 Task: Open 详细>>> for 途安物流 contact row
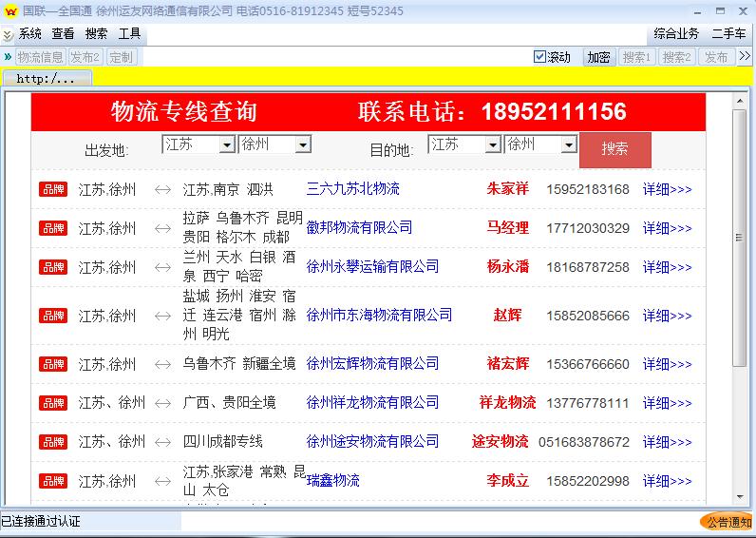click(x=668, y=442)
